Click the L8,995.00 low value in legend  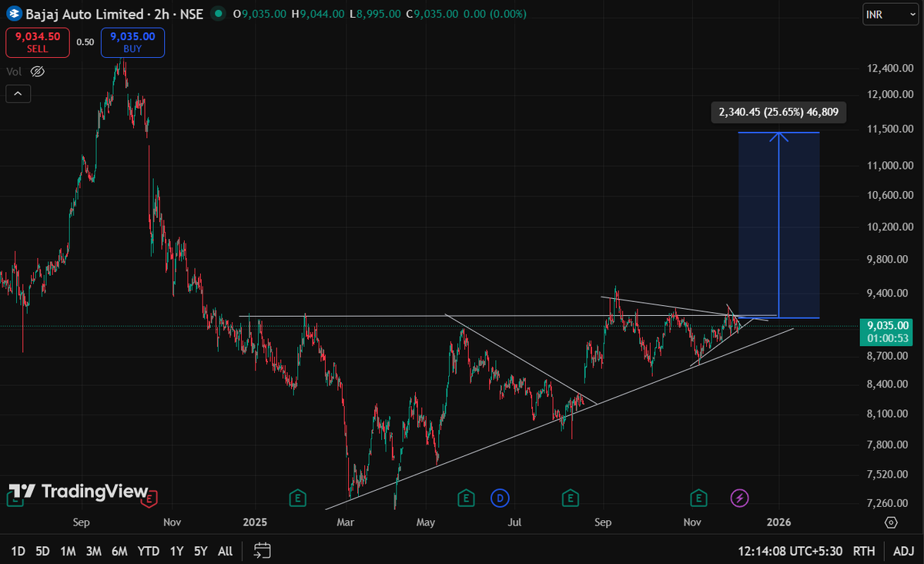(x=375, y=14)
